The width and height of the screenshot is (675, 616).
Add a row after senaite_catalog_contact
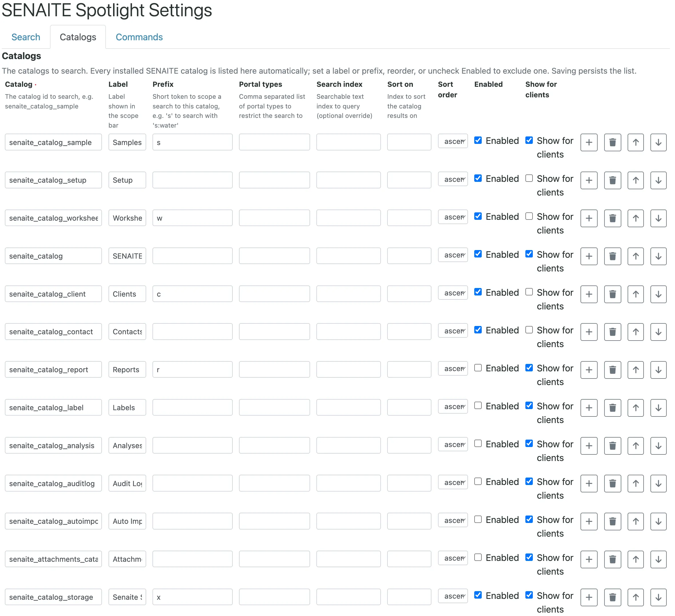[589, 332]
